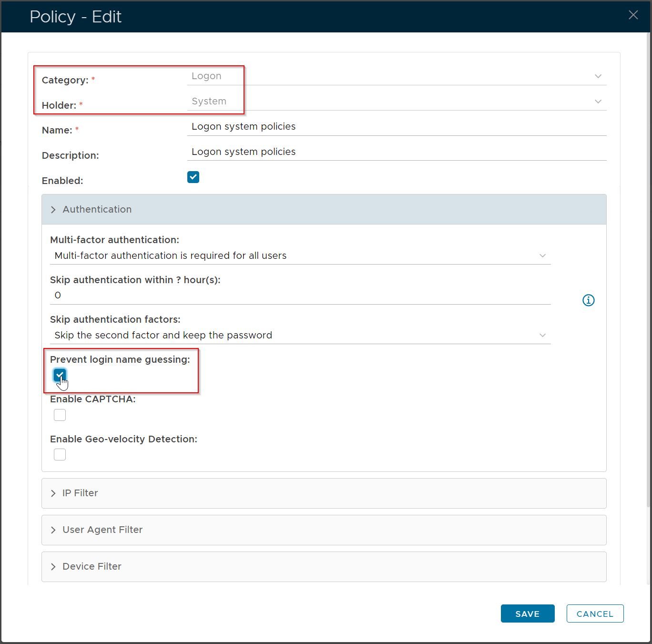Enable Geo-velocity Detection checkbox
This screenshot has height=644, width=652.
(60, 455)
